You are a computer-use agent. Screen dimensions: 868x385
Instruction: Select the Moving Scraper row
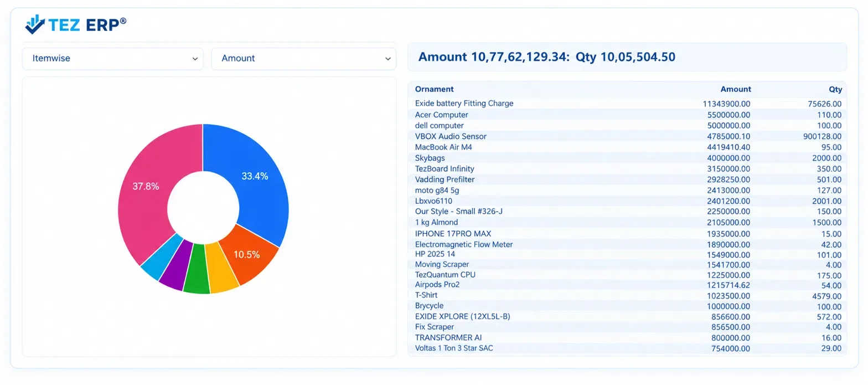(627, 265)
